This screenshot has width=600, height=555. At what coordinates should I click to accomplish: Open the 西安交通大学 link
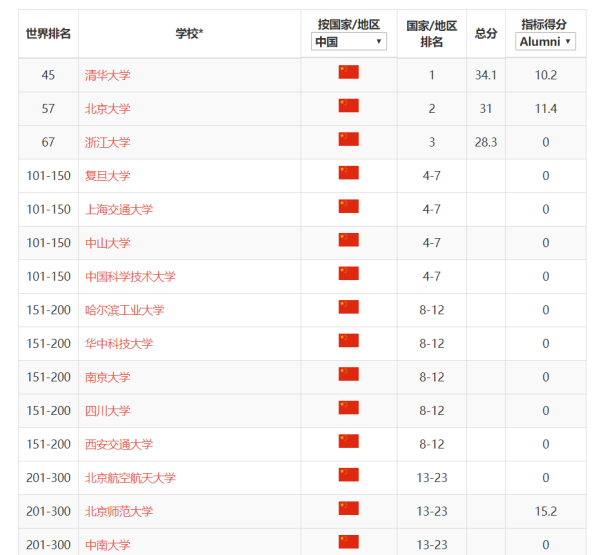119,444
